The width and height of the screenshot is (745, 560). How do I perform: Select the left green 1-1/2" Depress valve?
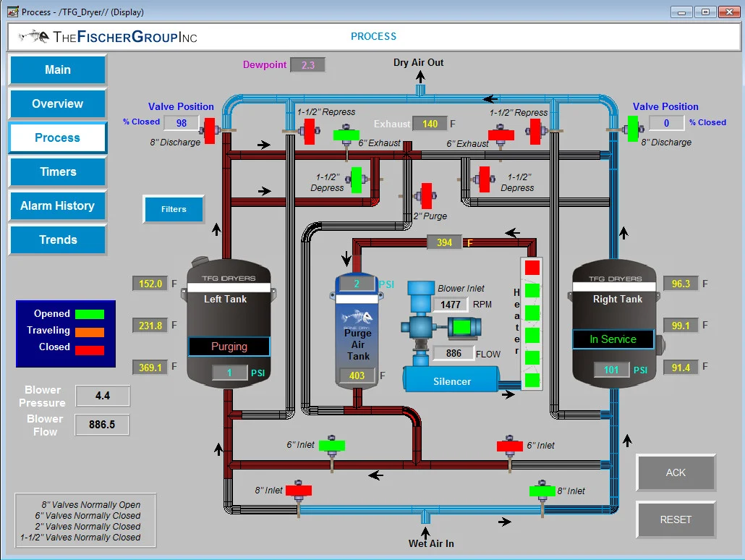pyautogui.click(x=357, y=179)
